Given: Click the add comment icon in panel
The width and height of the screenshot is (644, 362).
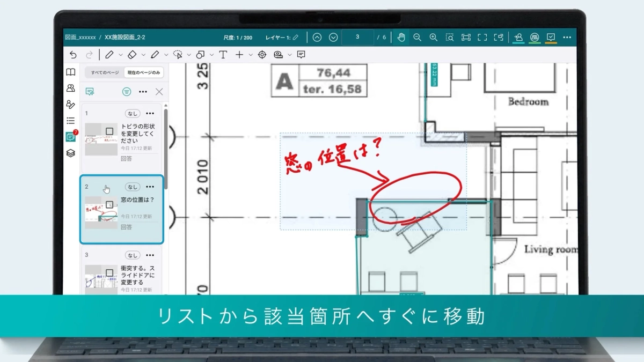Looking at the screenshot, I should [x=90, y=92].
